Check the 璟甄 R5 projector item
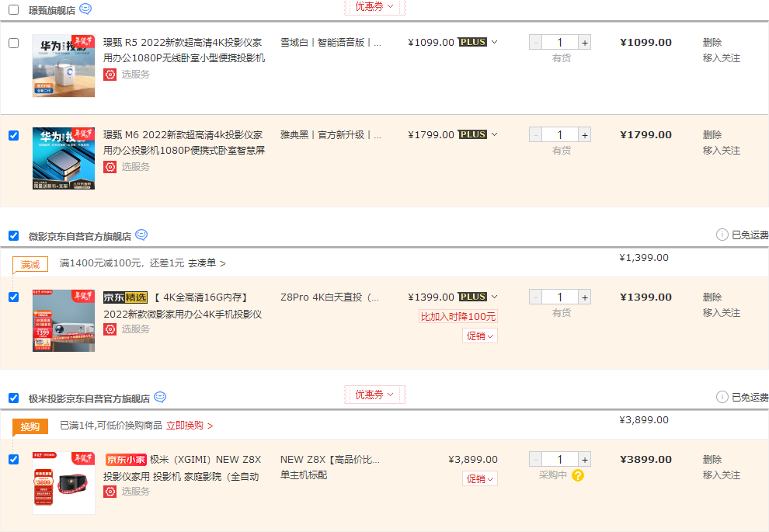This screenshot has height=532, width=769. tap(14, 43)
